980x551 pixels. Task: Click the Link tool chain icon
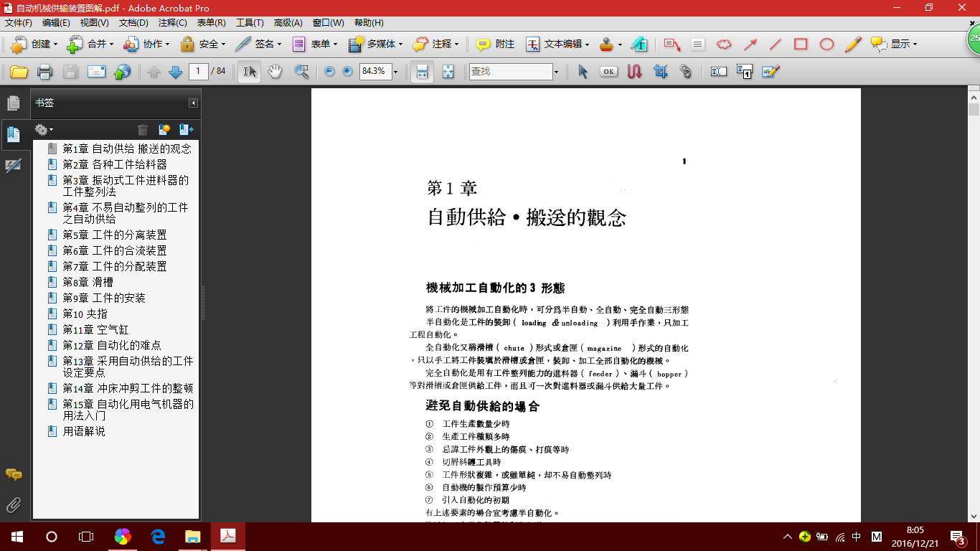pyautogui.click(x=686, y=72)
